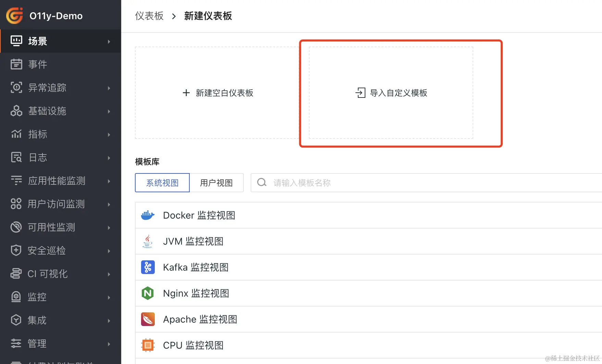Select the 系统视图 tab
Image resolution: width=602 pixels, height=364 pixels.
[162, 183]
